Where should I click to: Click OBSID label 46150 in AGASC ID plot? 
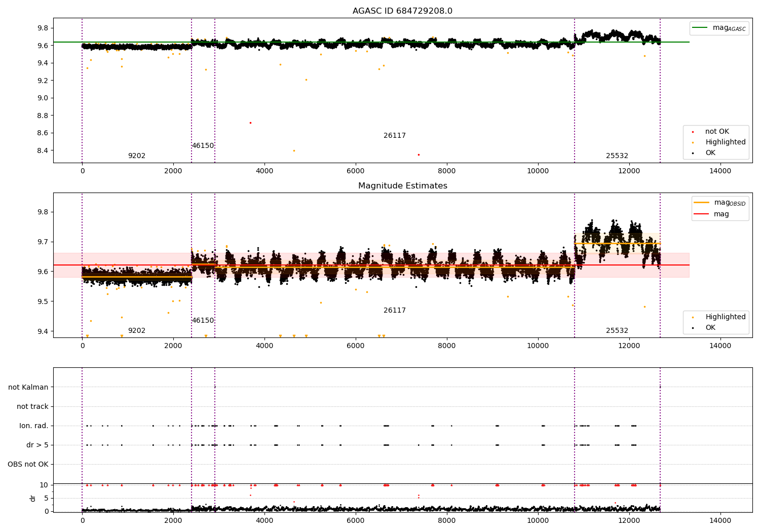point(203,146)
